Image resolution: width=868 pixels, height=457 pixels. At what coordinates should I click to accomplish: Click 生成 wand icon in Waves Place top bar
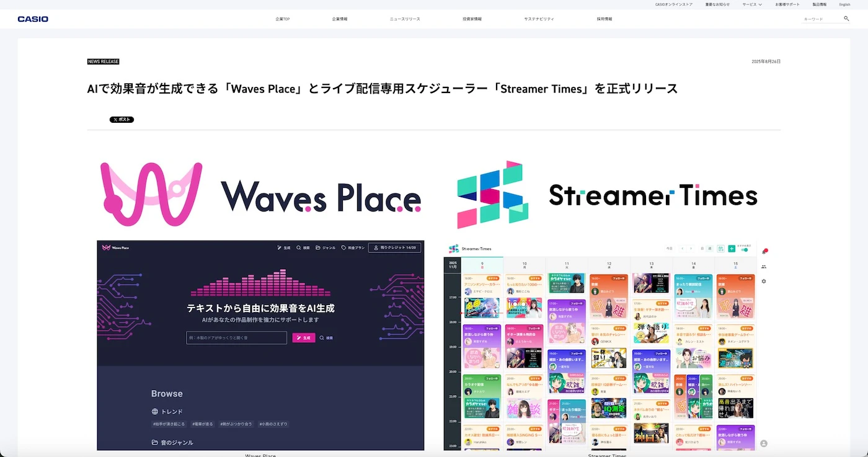(280, 247)
